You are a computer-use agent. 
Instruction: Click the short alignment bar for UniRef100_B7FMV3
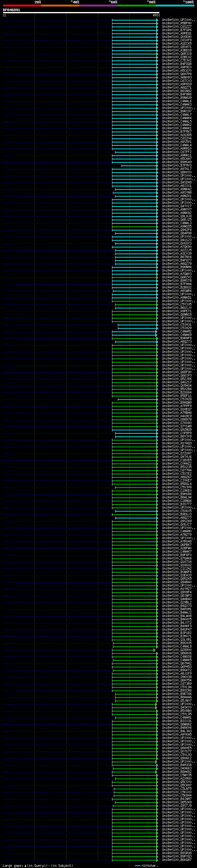tap(140, 165)
